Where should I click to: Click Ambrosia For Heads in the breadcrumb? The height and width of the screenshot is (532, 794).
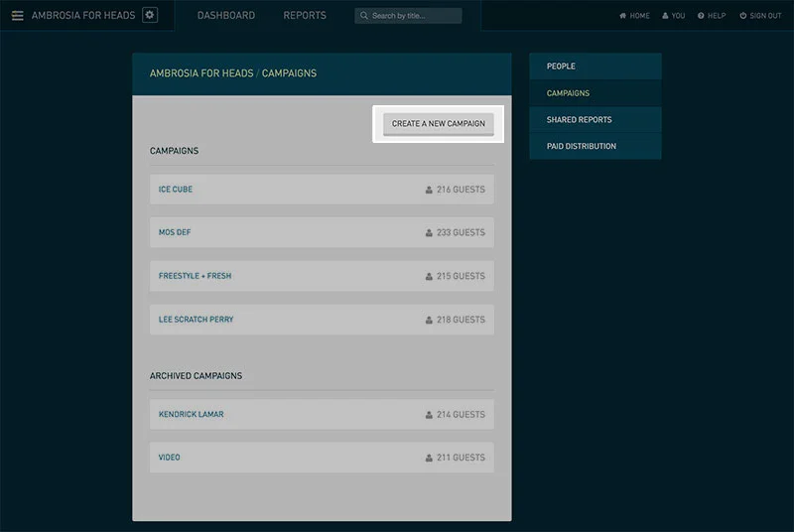201,73
